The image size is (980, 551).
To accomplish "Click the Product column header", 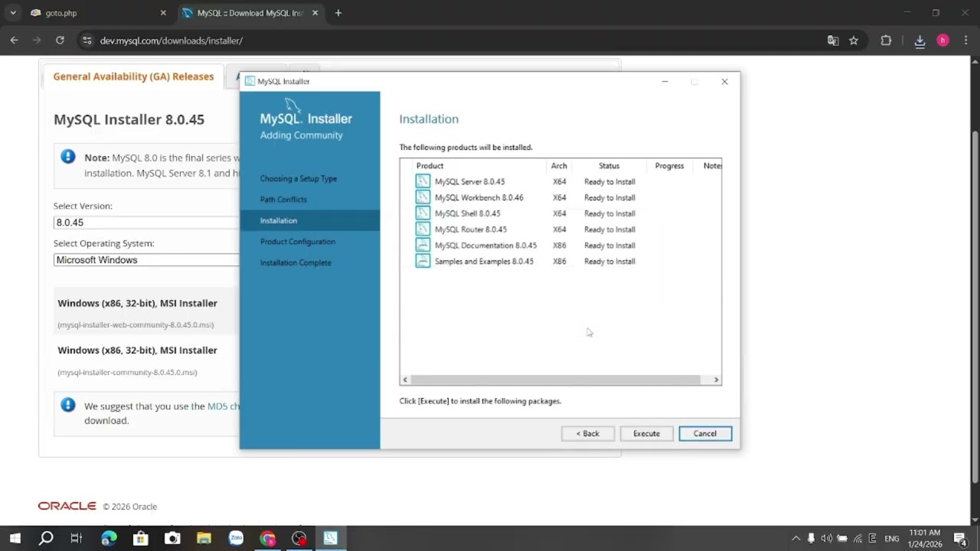I will (x=430, y=165).
